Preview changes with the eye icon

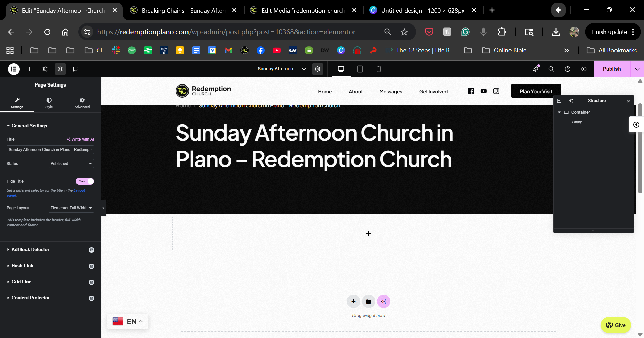point(584,69)
